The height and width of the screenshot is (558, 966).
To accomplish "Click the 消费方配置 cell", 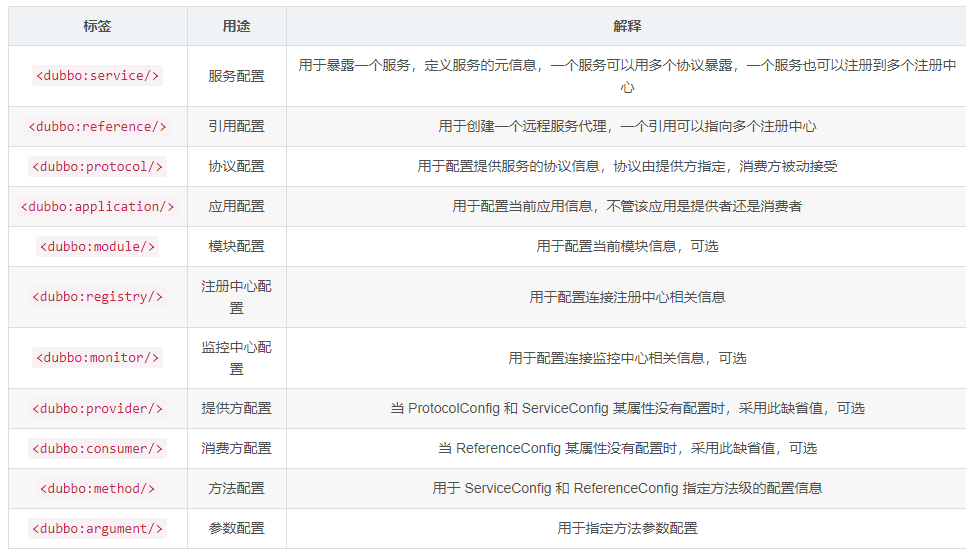I will (237, 448).
